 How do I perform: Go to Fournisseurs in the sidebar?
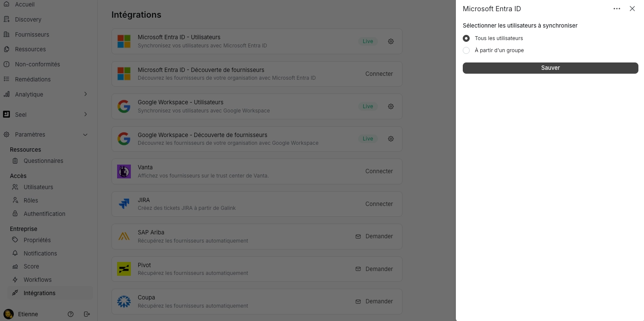tap(32, 34)
